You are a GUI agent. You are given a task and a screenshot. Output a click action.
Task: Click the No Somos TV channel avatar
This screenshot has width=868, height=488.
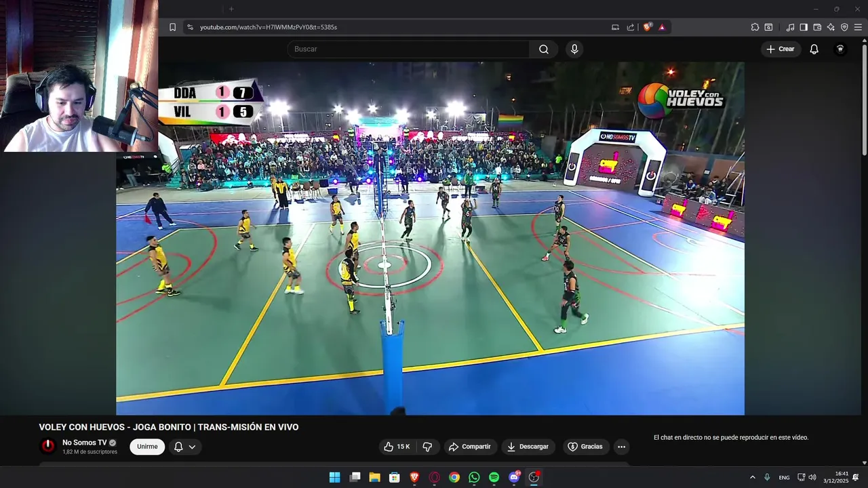click(x=47, y=446)
